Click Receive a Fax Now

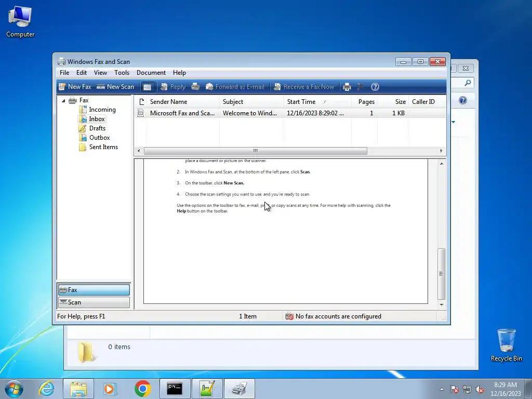tap(304, 87)
